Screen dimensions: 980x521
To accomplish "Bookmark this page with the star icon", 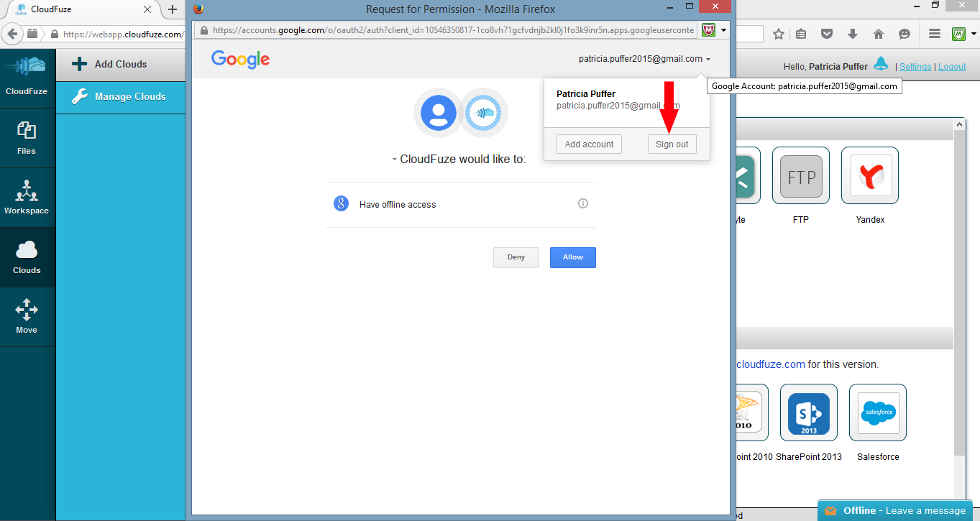I will pyautogui.click(x=779, y=34).
